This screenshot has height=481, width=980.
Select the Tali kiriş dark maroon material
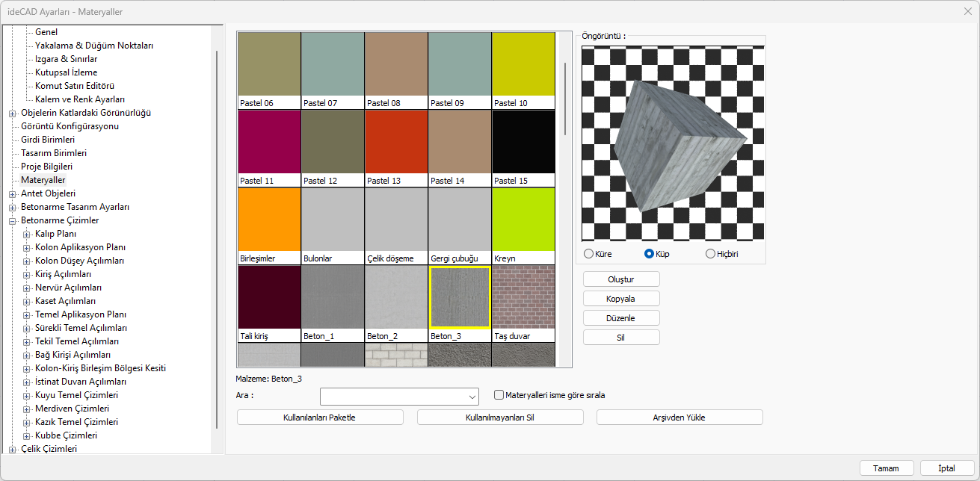pos(269,297)
